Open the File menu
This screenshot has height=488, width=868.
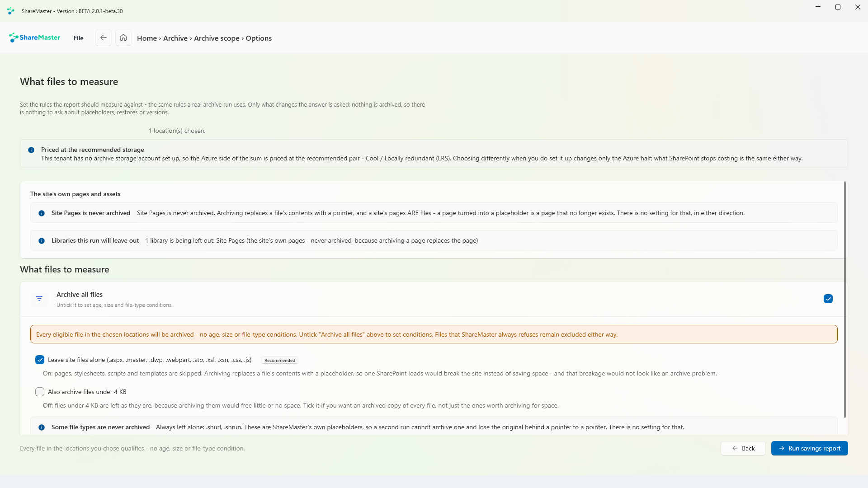79,38
